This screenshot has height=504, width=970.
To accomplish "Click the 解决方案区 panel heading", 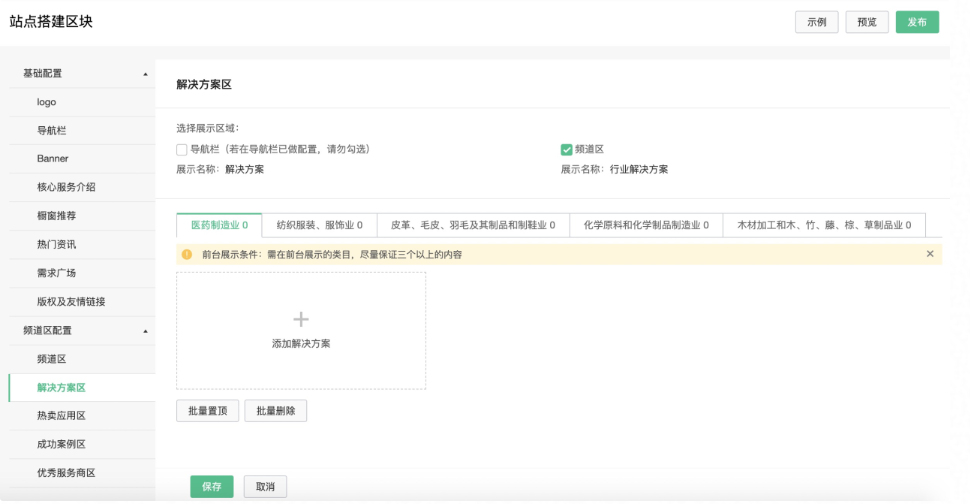I will [x=204, y=85].
